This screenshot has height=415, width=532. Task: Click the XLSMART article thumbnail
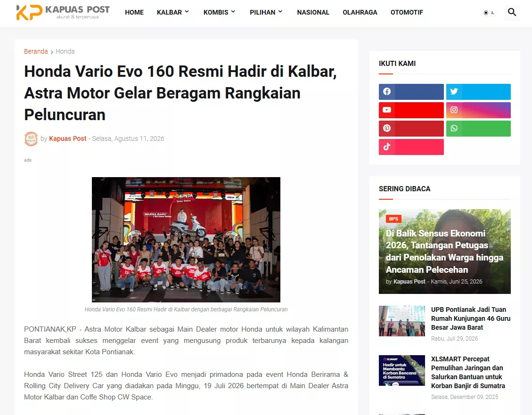coord(402,370)
